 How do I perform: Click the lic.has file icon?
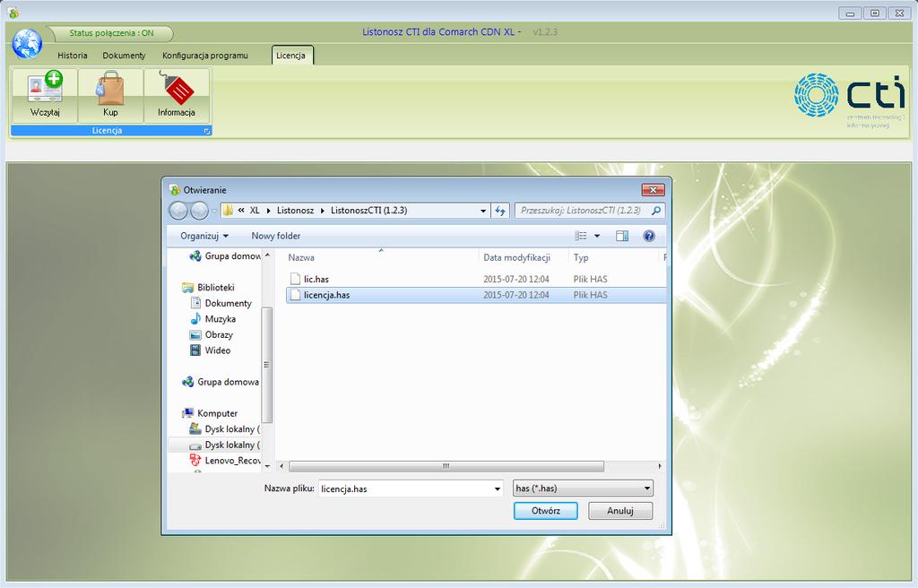pos(295,279)
